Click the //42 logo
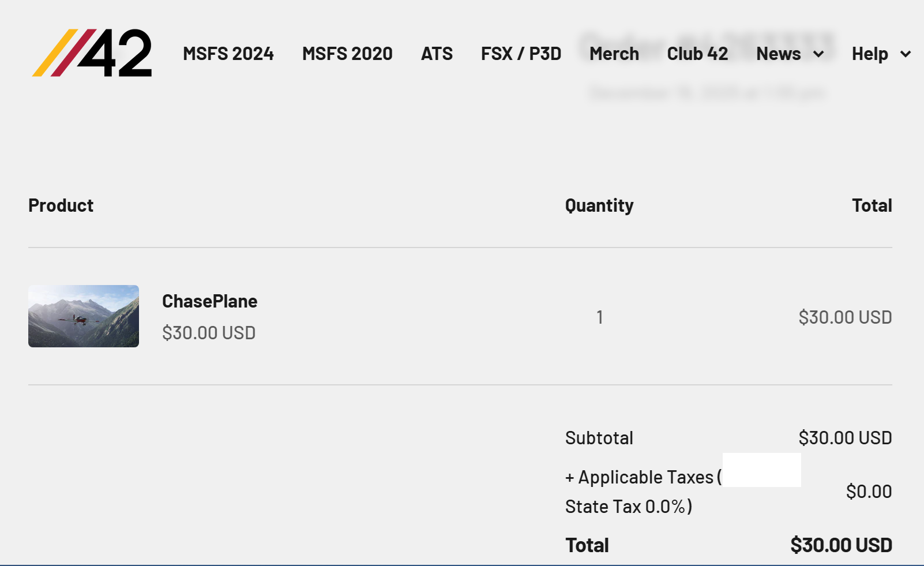924x566 pixels. (x=92, y=53)
